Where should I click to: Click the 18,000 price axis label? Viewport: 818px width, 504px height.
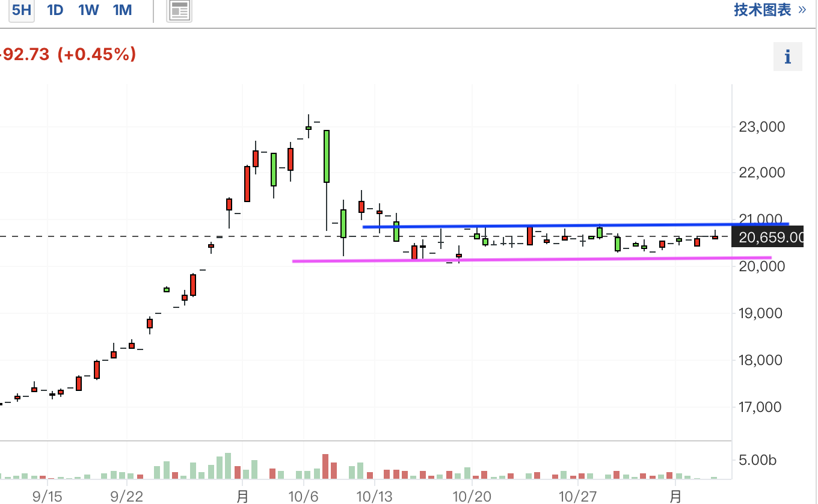point(760,360)
